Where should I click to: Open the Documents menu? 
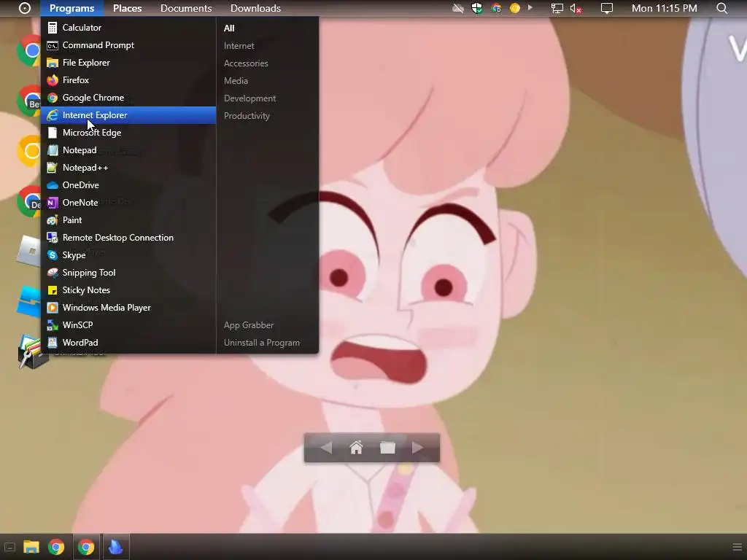[x=186, y=8]
